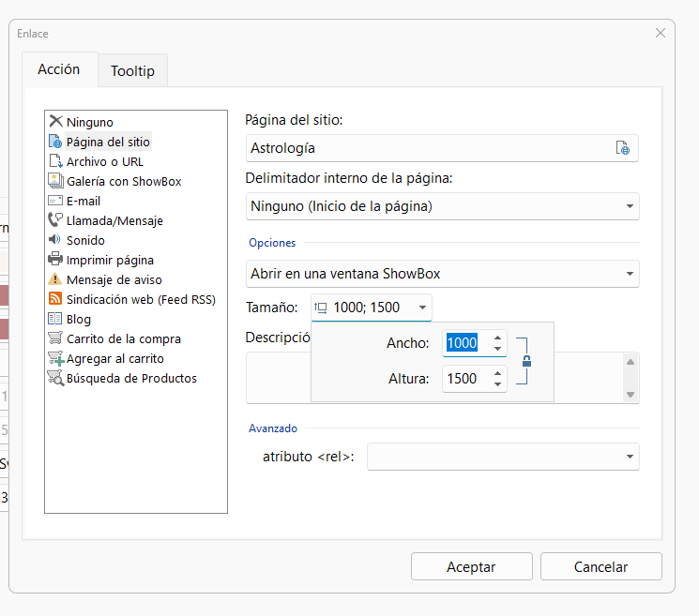Click the Aceptar button
This screenshot has height=616, width=699.
471,566
